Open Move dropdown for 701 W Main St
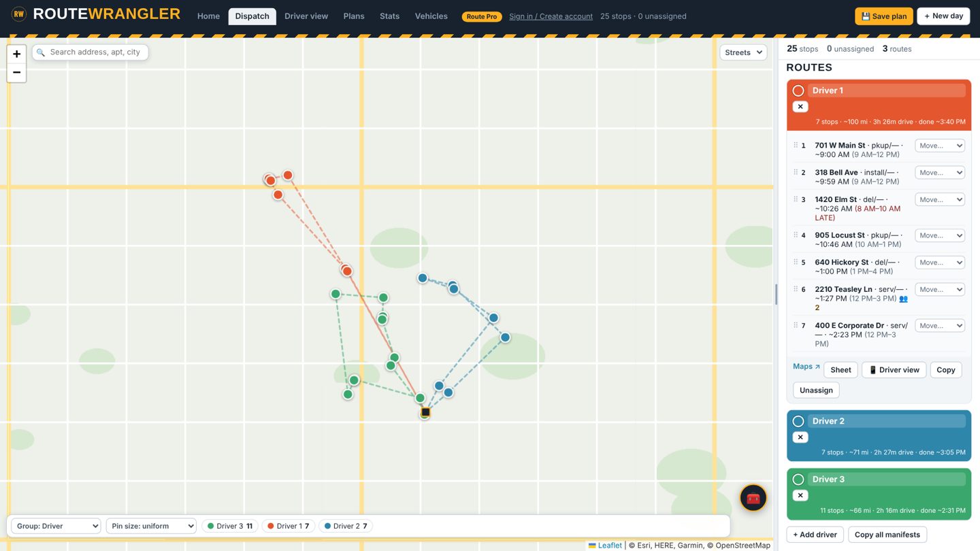Screen dimensions: 980x551 [940, 146]
